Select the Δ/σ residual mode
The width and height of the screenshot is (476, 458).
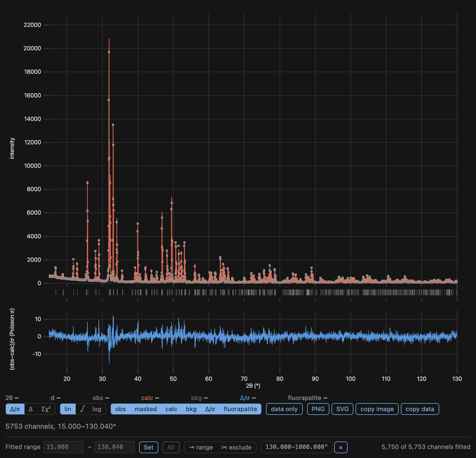tap(15, 409)
